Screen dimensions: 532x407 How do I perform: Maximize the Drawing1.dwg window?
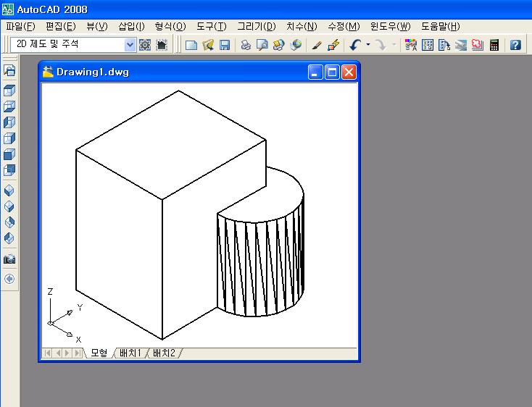(x=332, y=72)
